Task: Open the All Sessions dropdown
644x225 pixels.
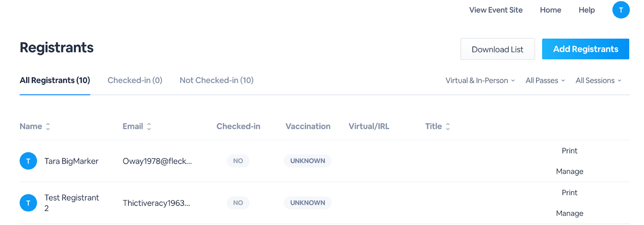Action: pos(598,81)
